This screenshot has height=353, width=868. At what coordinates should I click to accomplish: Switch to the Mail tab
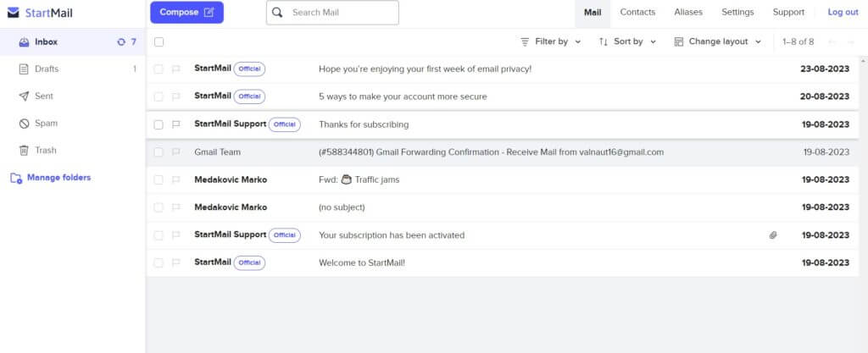[593, 12]
